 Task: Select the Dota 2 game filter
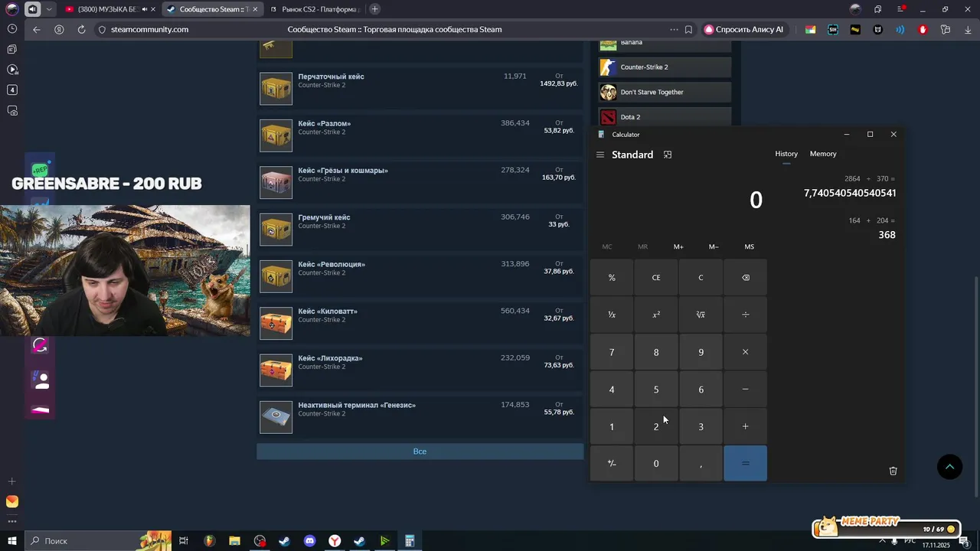[x=665, y=117]
